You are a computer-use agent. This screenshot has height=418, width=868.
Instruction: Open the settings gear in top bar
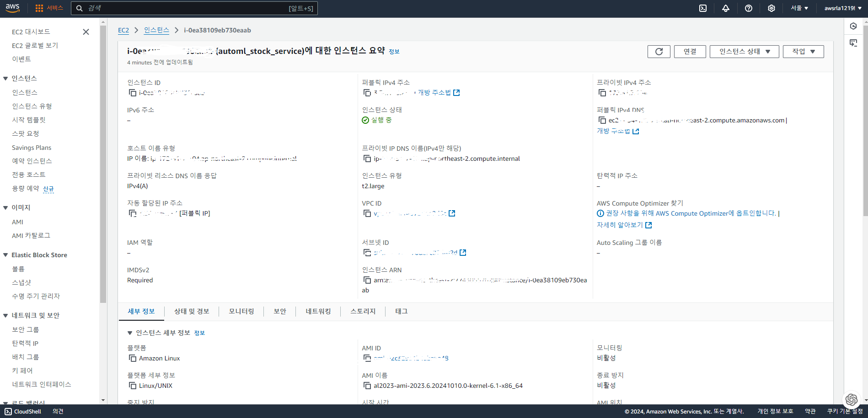(x=772, y=8)
